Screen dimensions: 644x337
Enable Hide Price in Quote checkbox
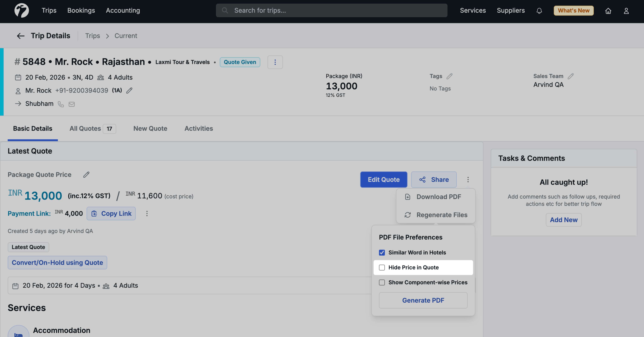382,267
